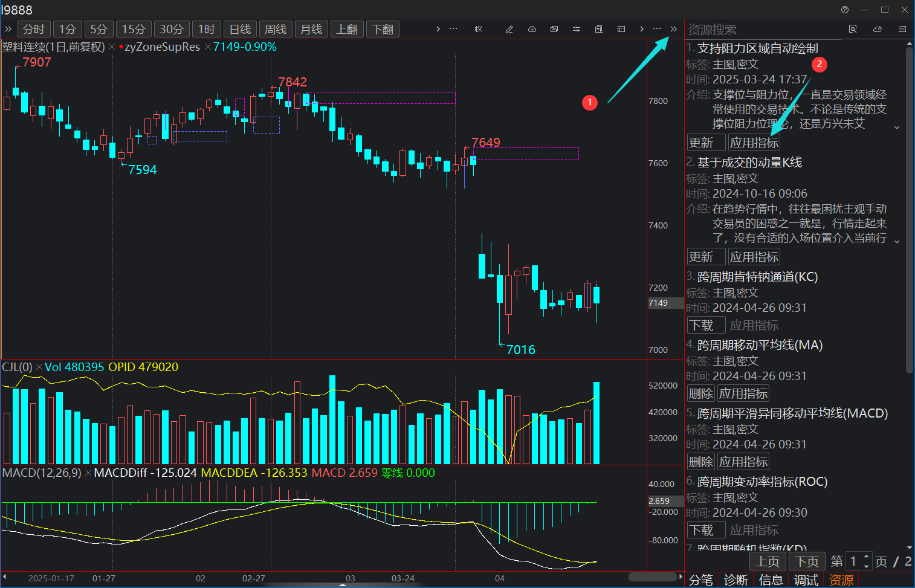Switch to 分时 timeframe
This screenshot has height=588, width=915.
(34, 29)
